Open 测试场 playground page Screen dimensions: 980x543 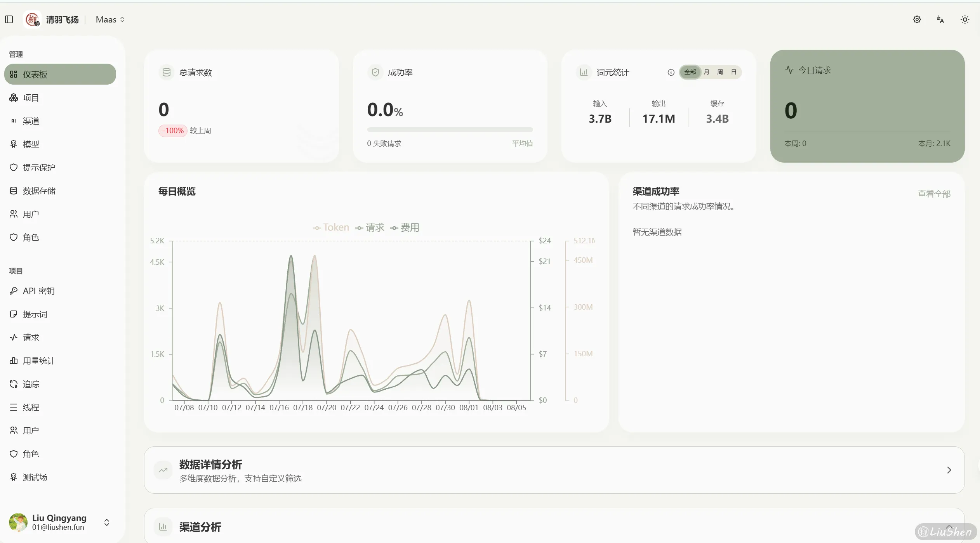click(60, 477)
